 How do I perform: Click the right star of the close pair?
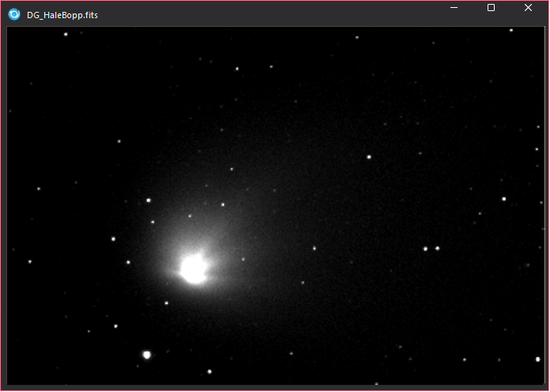[437, 248]
